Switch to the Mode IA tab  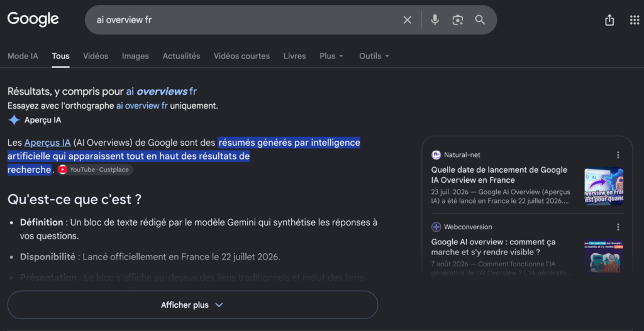[23, 56]
